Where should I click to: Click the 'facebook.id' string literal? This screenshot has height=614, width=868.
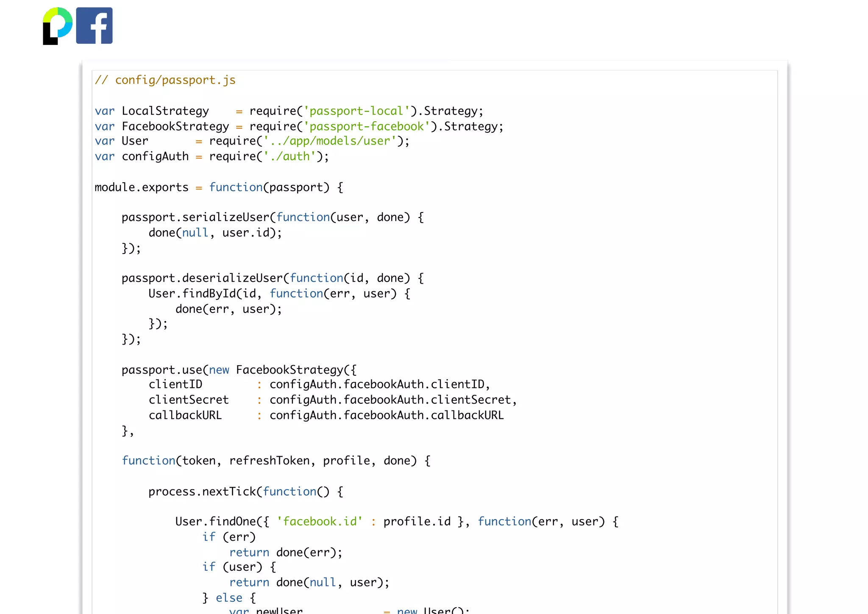click(x=320, y=522)
